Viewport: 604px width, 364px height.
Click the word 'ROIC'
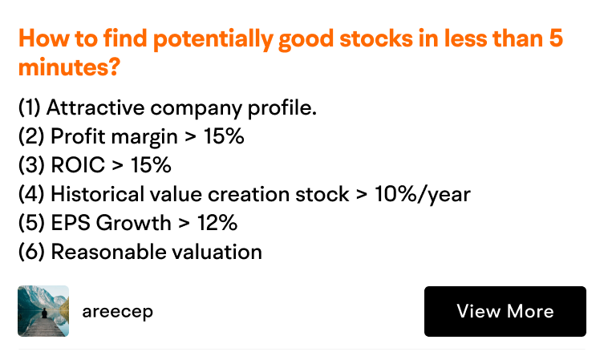tap(78, 165)
